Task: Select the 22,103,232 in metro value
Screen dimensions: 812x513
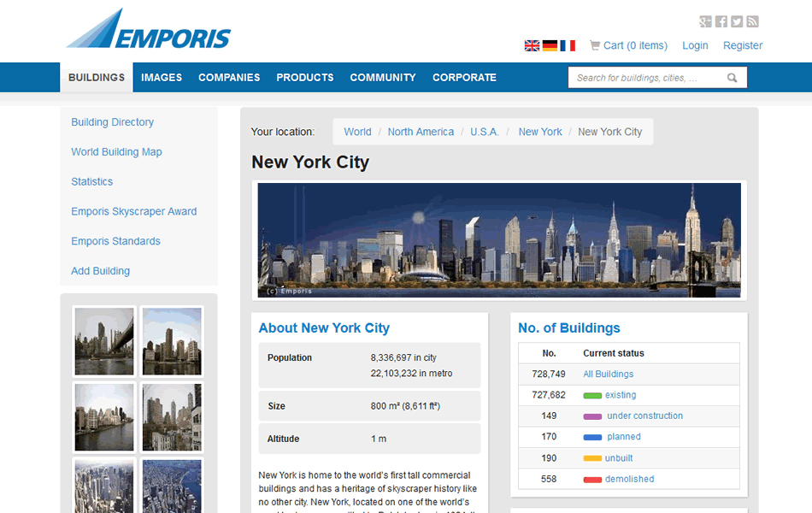Action: pyautogui.click(x=411, y=373)
